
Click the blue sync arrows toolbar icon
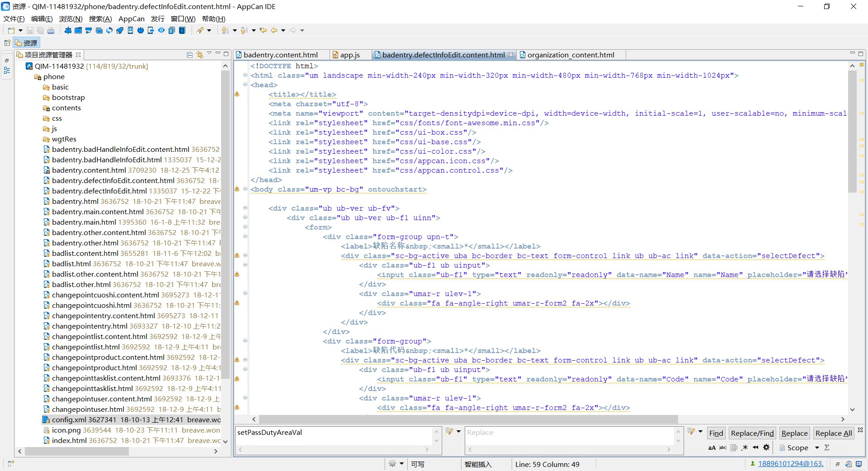[x=109, y=30]
